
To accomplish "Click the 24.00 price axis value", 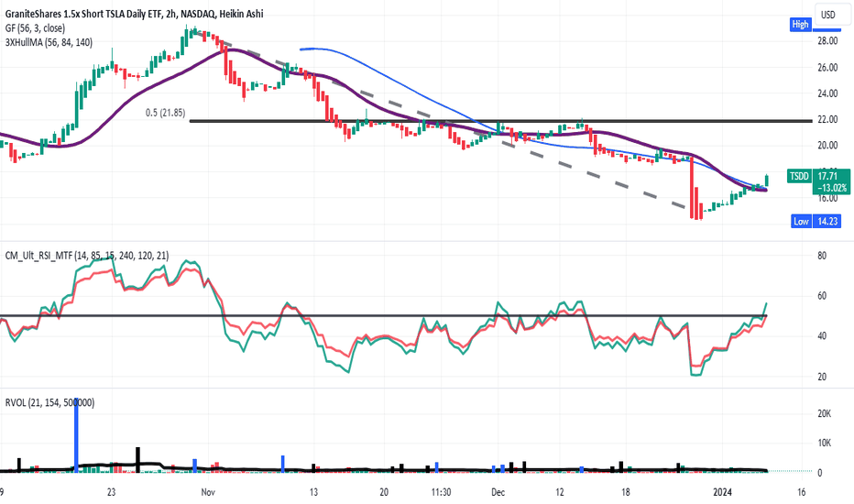I will [827, 93].
